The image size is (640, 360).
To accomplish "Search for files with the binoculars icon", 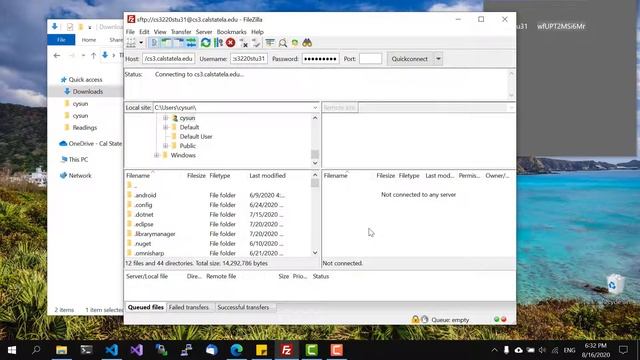I will [x=307, y=42].
